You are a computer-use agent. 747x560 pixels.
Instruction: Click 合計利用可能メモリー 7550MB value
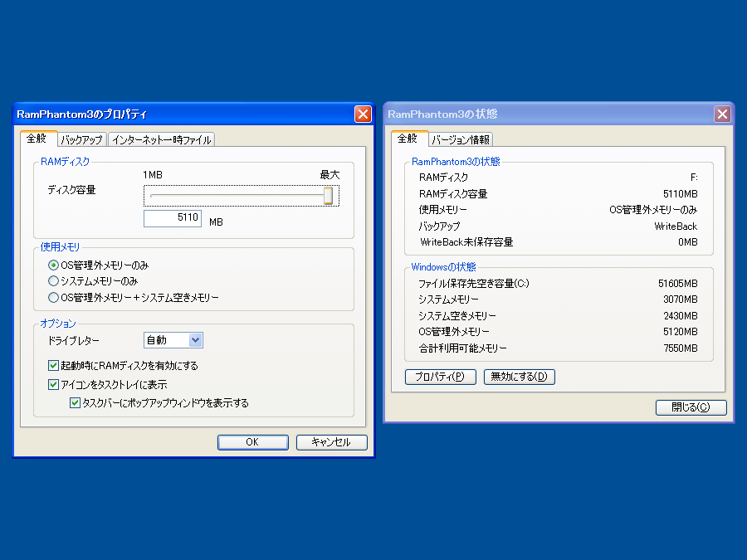[x=681, y=348]
